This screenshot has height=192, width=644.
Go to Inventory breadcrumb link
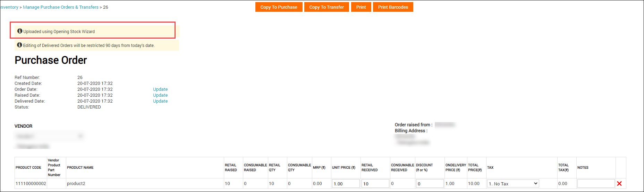9,7
